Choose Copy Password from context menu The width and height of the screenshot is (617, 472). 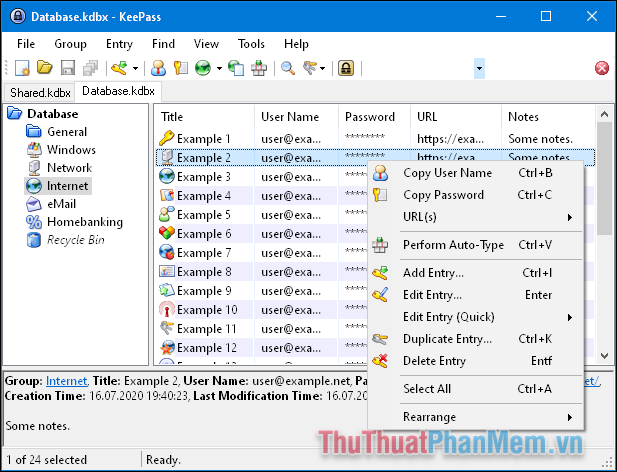(x=475, y=195)
